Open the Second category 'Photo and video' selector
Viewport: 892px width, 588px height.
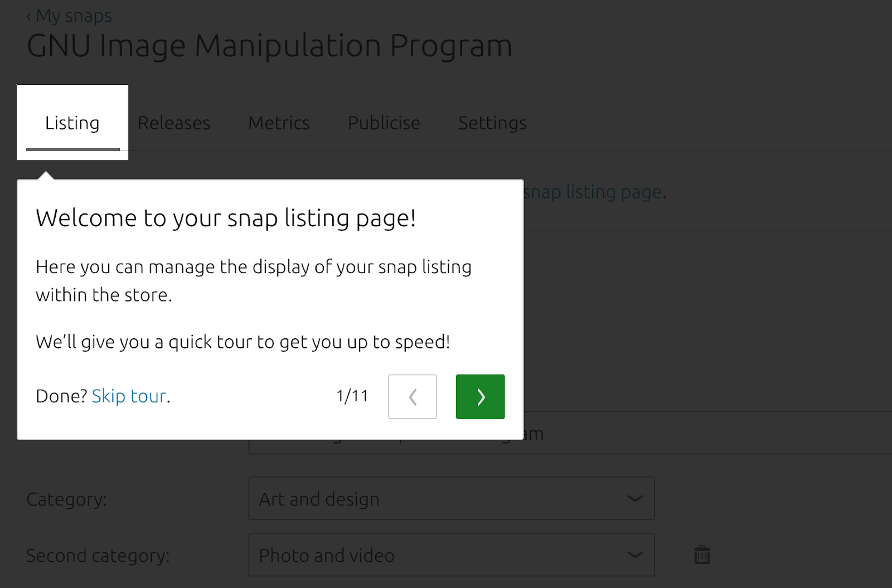tap(452, 555)
